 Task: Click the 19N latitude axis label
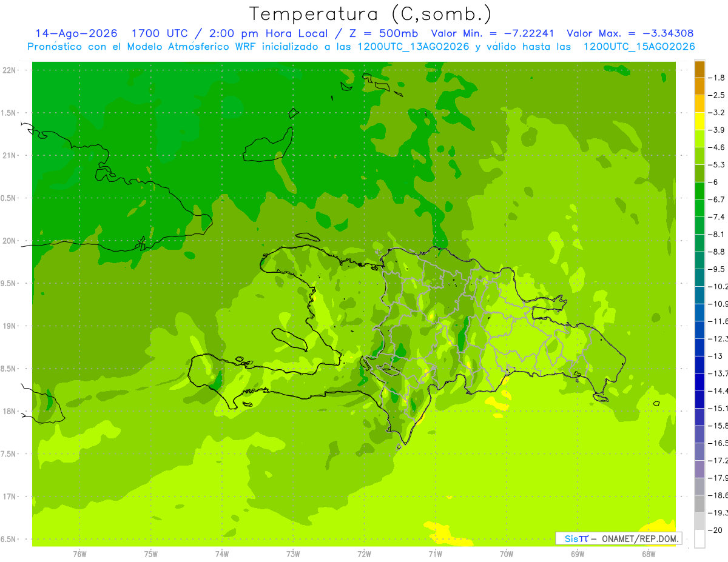[10, 326]
